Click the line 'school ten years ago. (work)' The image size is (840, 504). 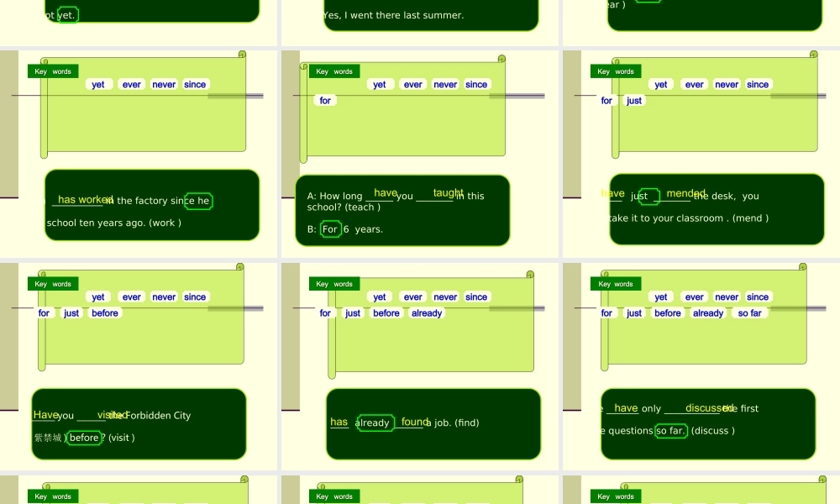113,223
